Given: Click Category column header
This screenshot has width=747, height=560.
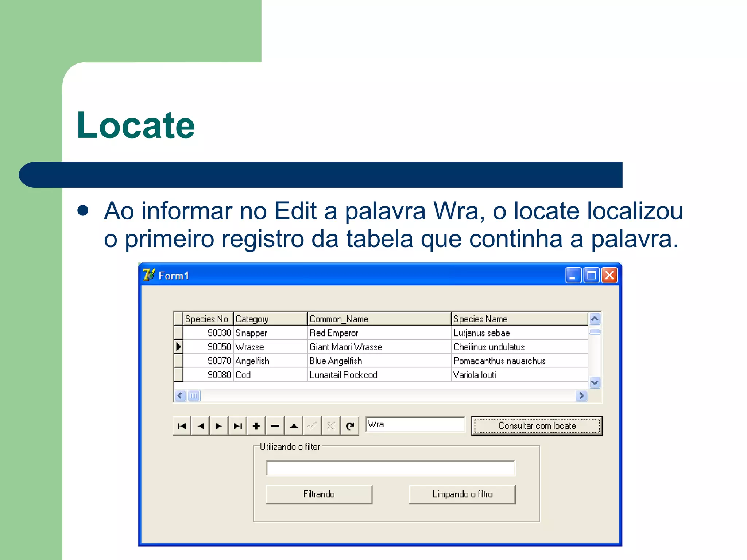Looking at the screenshot, I should tap(270, 319).
